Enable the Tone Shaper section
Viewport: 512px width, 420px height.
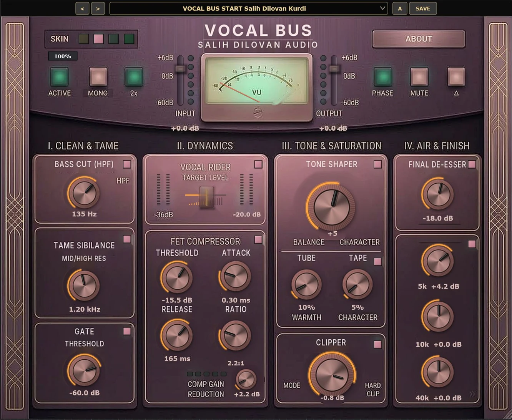tap(378, 164)
